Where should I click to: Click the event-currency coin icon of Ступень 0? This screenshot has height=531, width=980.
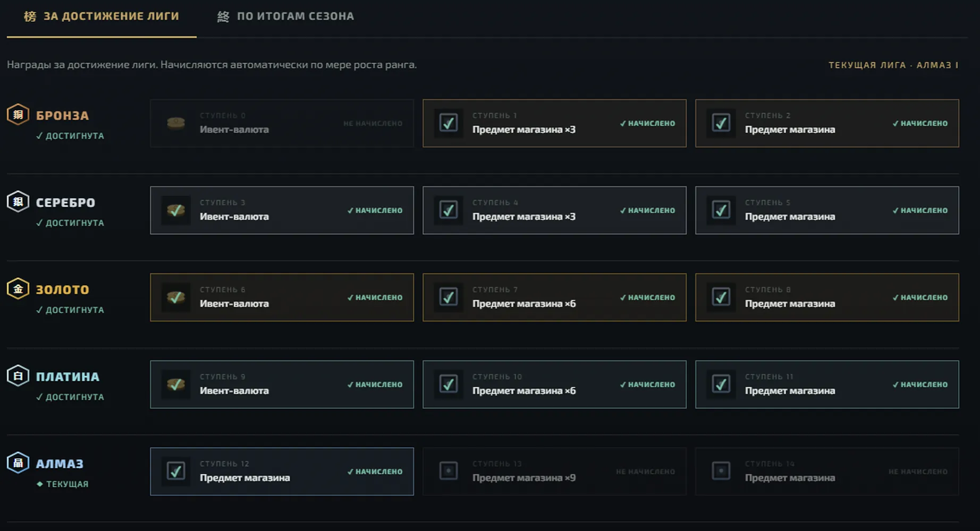click(176, 123)
